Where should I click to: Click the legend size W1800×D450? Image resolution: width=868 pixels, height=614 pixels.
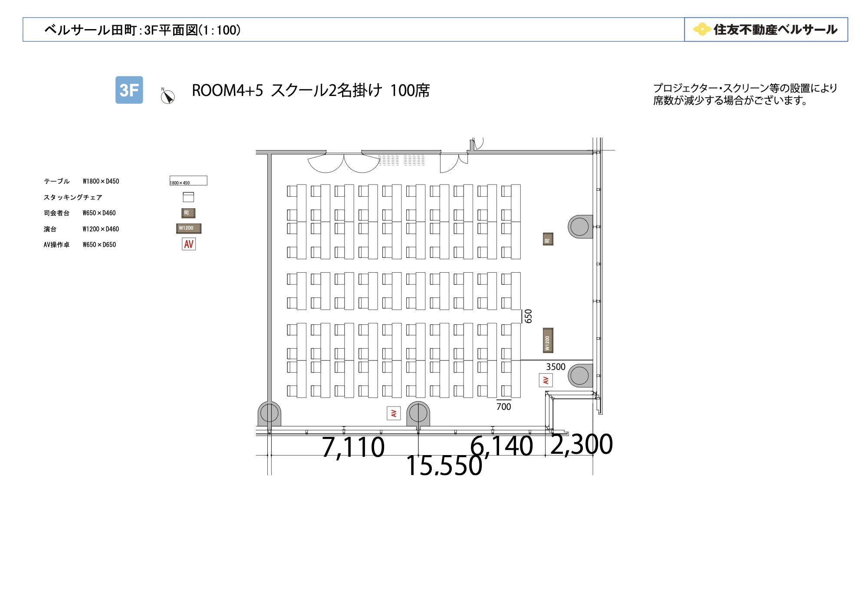[x=101, y=181]
